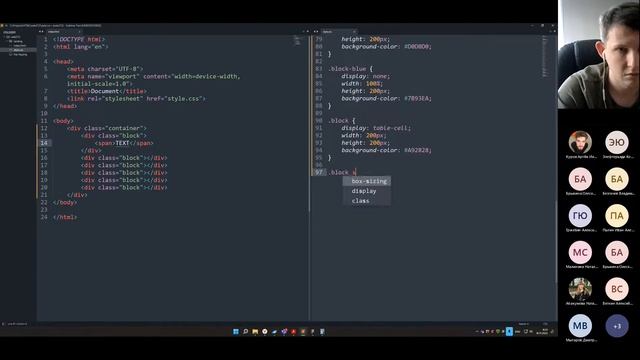The height and width of the screenshot is (360, 640).
Task: Click 'display: none;' on line 84
Action: [366, 76]
